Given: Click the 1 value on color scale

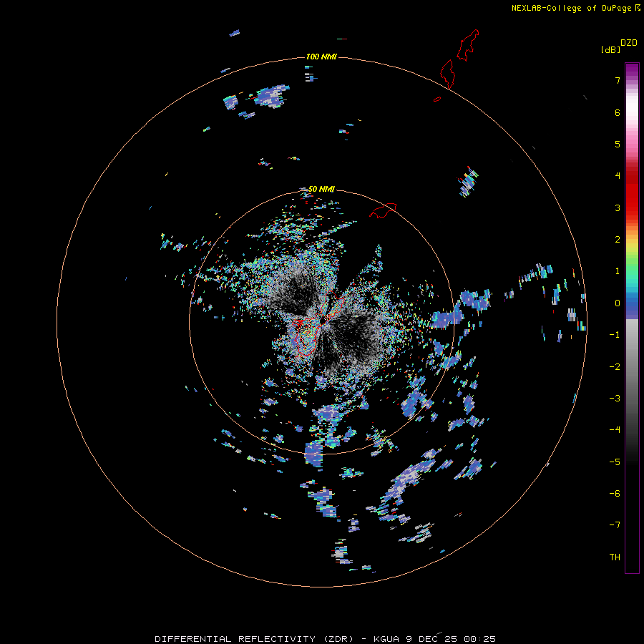Looking at the screenshot, I should tap(618, 271).
